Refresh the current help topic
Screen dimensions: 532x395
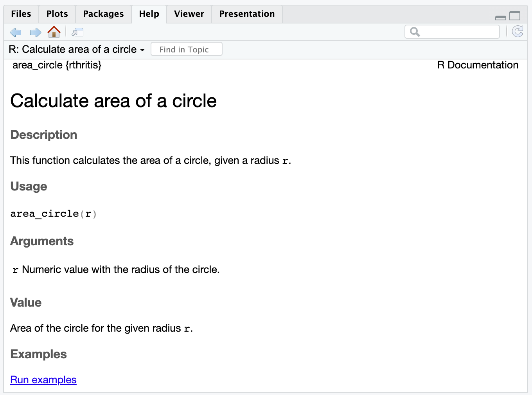click(x=518, y=32)
